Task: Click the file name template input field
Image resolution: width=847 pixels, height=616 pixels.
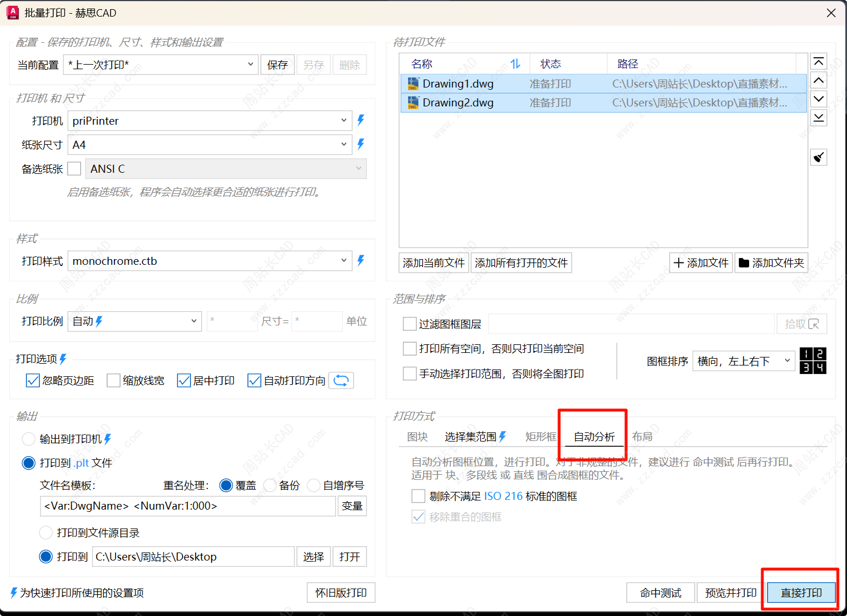Action: [188, 506]
